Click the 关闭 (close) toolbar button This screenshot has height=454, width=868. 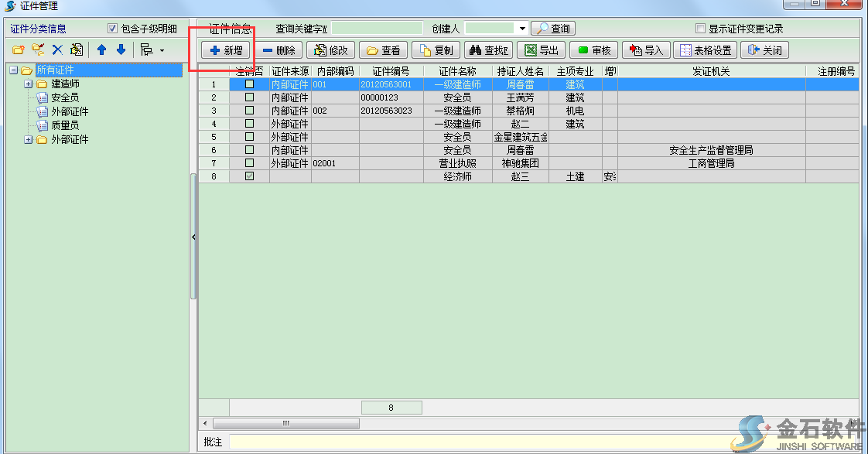(764, 50)
